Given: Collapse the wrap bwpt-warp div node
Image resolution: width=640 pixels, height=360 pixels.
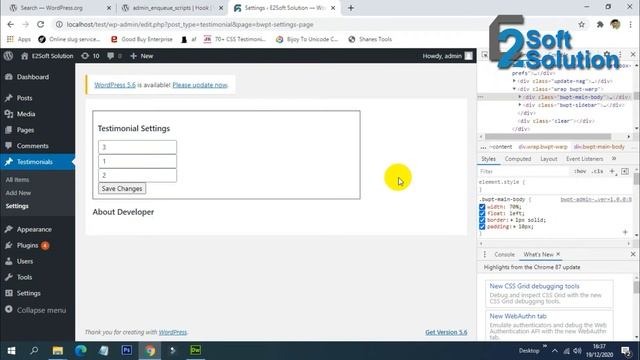Looking at the screenshot, I should click(514, 89).
